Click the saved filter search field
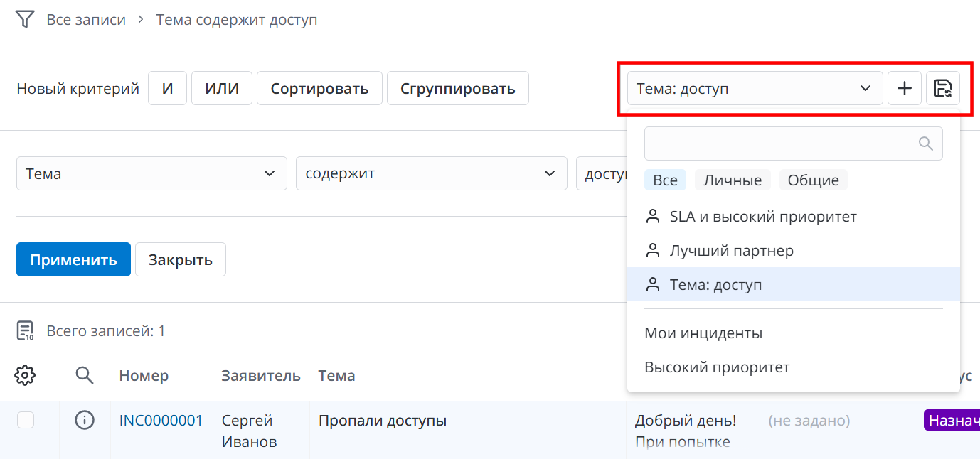 [x=779, y=144]
